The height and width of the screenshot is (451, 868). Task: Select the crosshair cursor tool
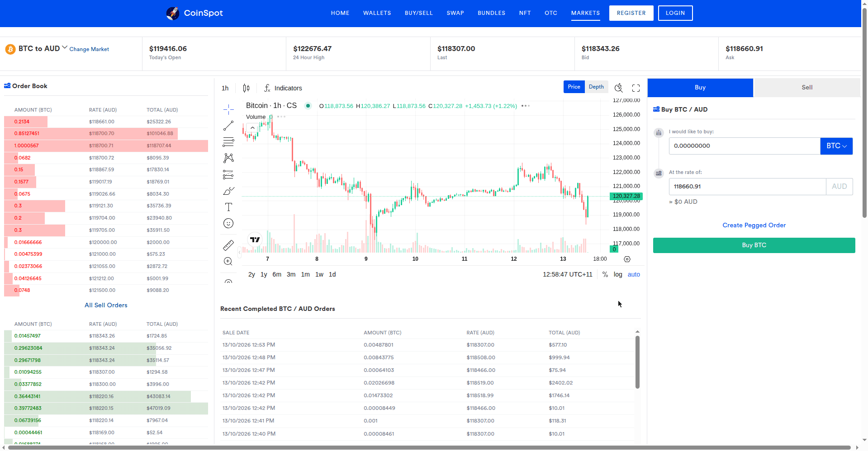(228, 109)
